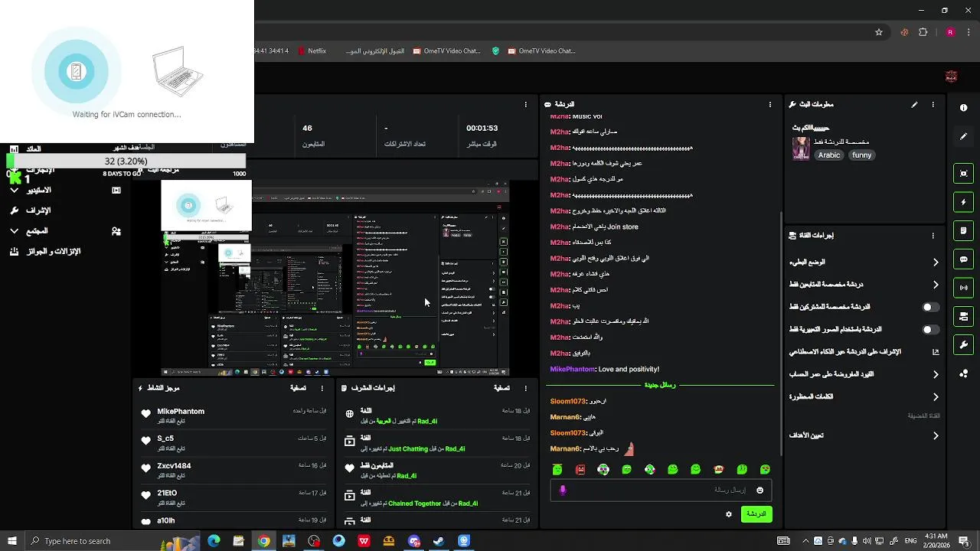Screen dimensions: 980x551
Task: Edit stream info with the pencil icon
Action: click(914, 105)
